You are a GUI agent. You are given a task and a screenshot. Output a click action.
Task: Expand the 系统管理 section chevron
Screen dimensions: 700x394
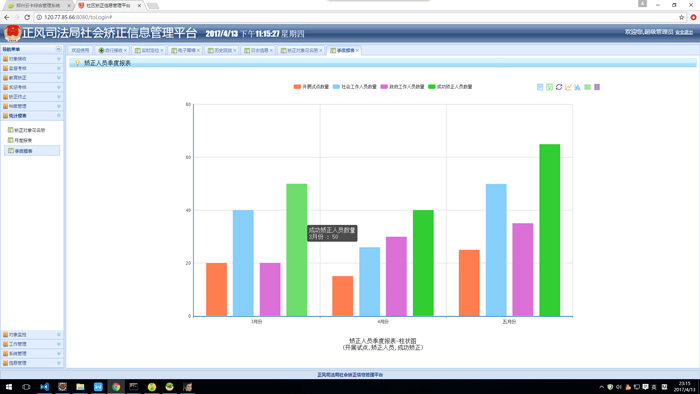(x=58, y=353)
